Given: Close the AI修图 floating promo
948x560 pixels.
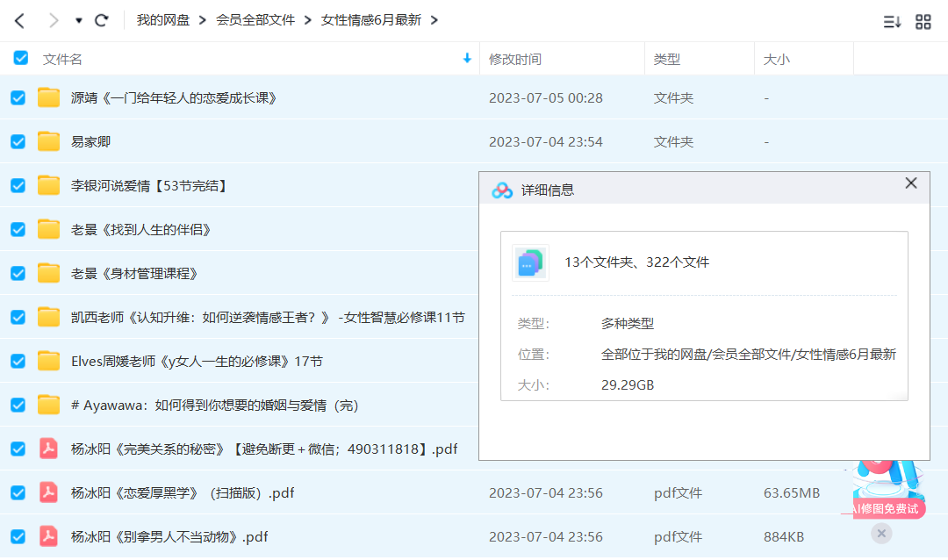Looking at the screenshot, I should pyautogui.click(x=882, y=533).
